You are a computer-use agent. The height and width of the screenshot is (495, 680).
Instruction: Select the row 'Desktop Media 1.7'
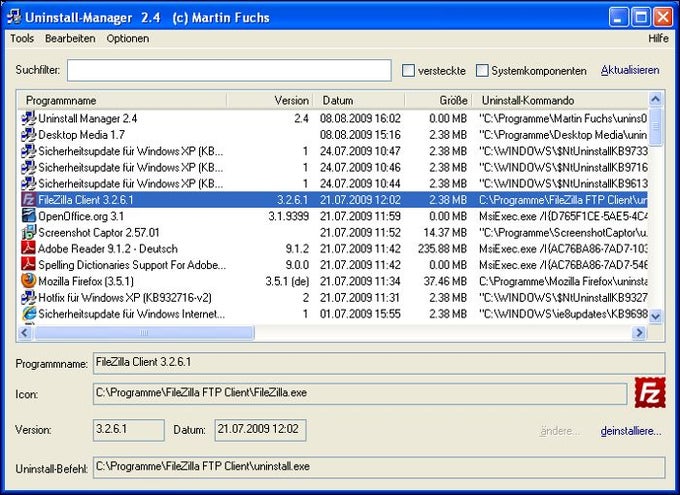point(333,135)
